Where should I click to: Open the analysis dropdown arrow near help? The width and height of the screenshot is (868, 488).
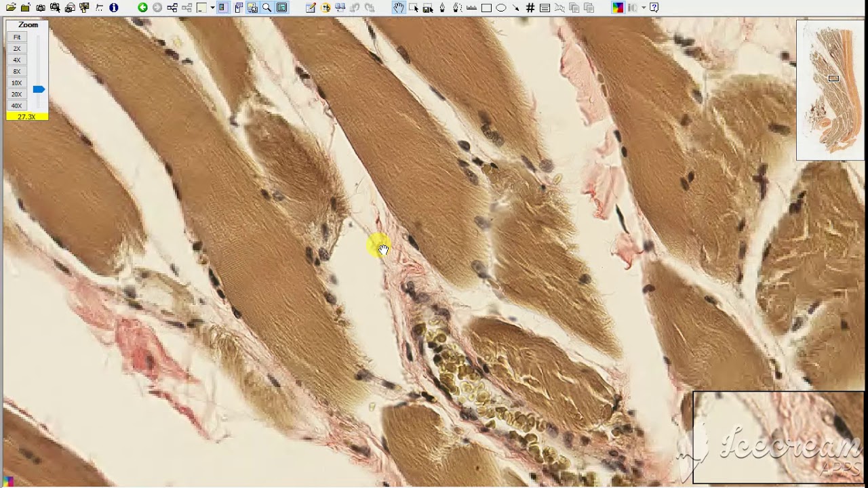(x=644, y=7)
